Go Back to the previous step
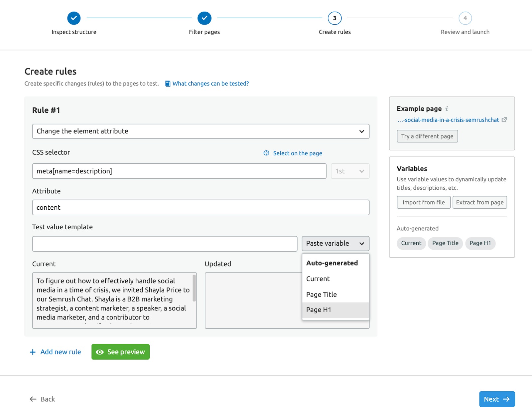Viewport: 532px width, 407px height. 42,399
